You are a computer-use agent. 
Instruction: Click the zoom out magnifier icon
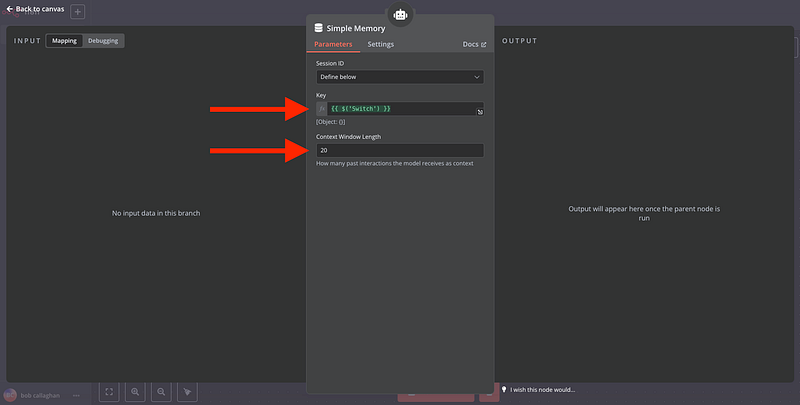[x=161, y=393]
